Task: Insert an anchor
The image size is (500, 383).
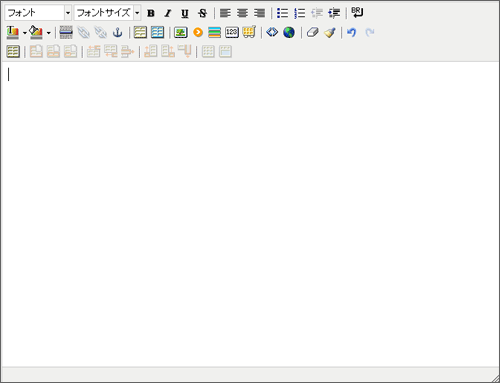Action: (x=117, y=33)
